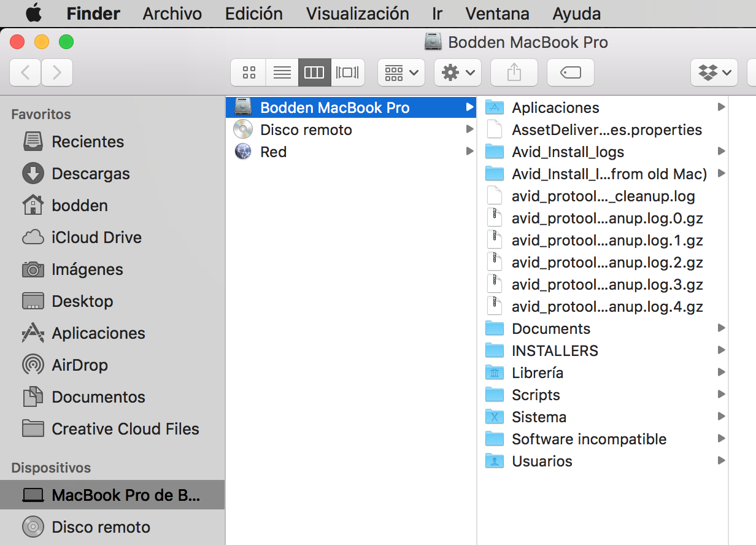Click the Share toolbar button
756x545 pixels.
tap(514, 72)
